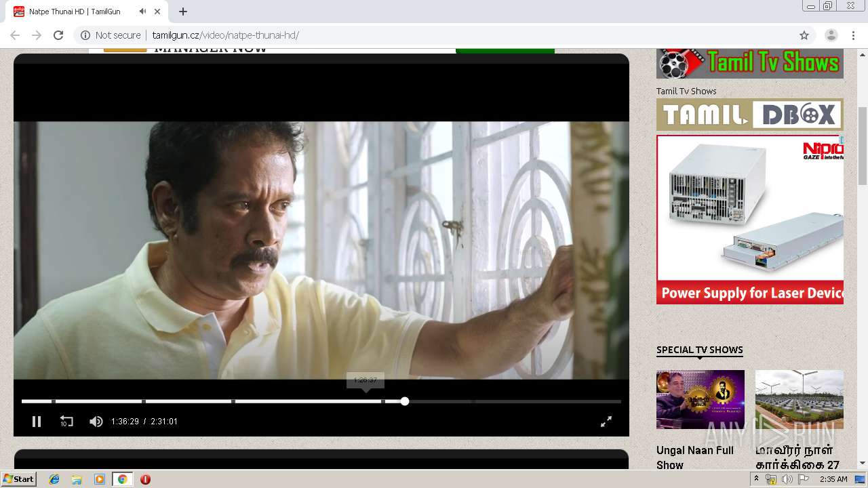The height and width of the screenshot is (488, 868).
Task: Switch to Chrome taskbar button
Action: tap(122, 479)
